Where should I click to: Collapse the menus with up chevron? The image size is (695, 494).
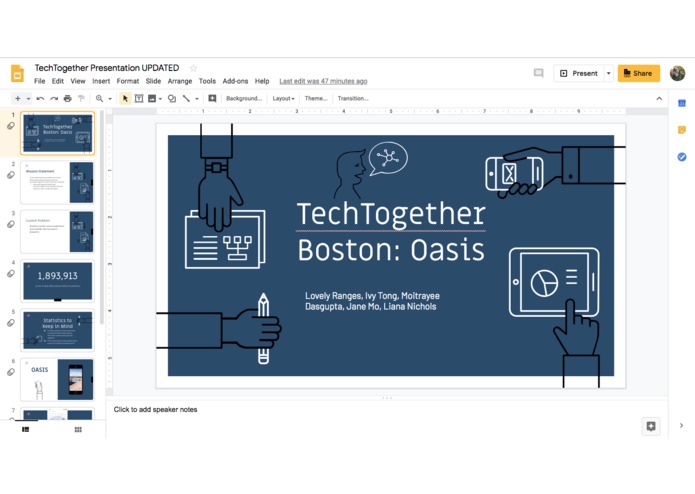[x=659, y=98]
